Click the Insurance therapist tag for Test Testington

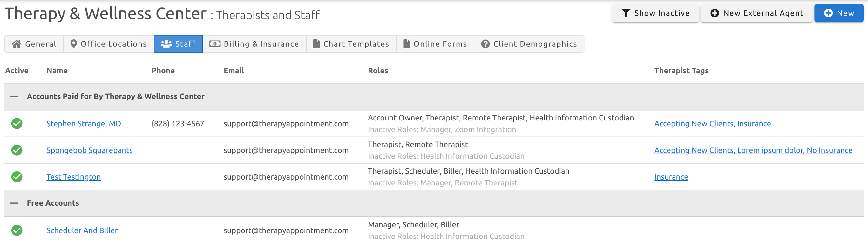pos(671,176)
